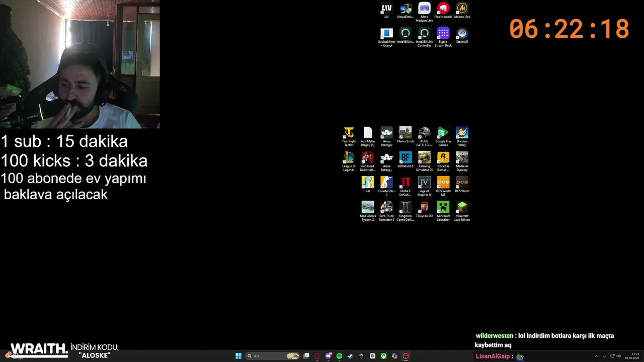Launch the VirtualDesktop shortcut
This screenshot has height=362, width=644.
tap(405, 11)
